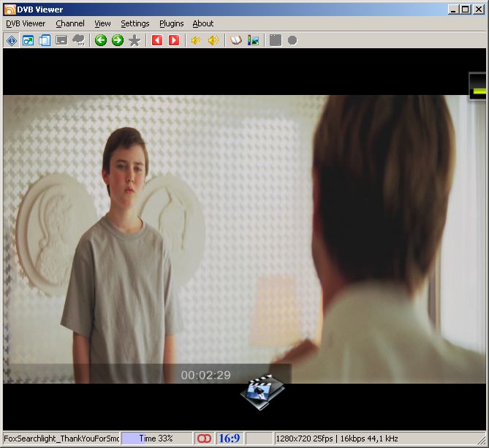The image size is (489, 448).
Task: Click the red right arrow button
Action: pyautogui.click(x=174, y=40)
